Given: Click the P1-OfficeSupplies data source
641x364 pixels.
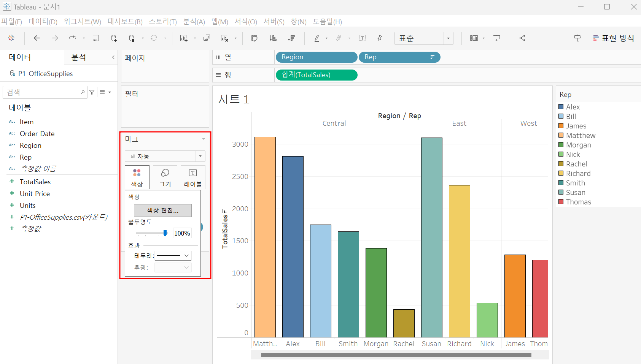Looking at the screenshot, I should tap(45, 74).
